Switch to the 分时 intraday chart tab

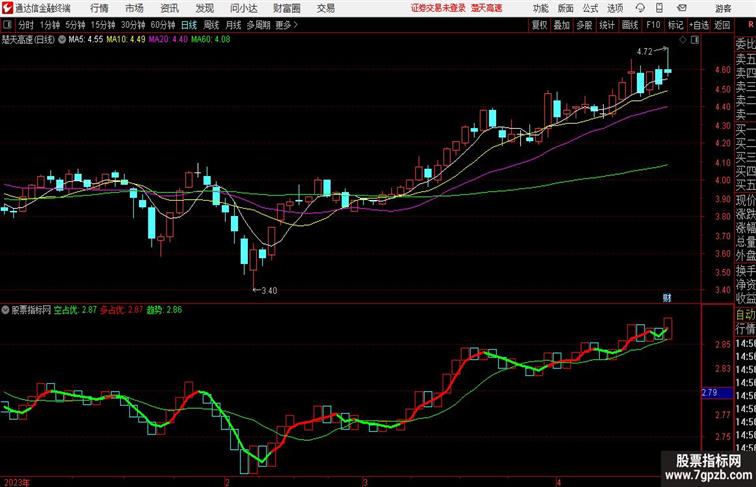tap(26, 25)
